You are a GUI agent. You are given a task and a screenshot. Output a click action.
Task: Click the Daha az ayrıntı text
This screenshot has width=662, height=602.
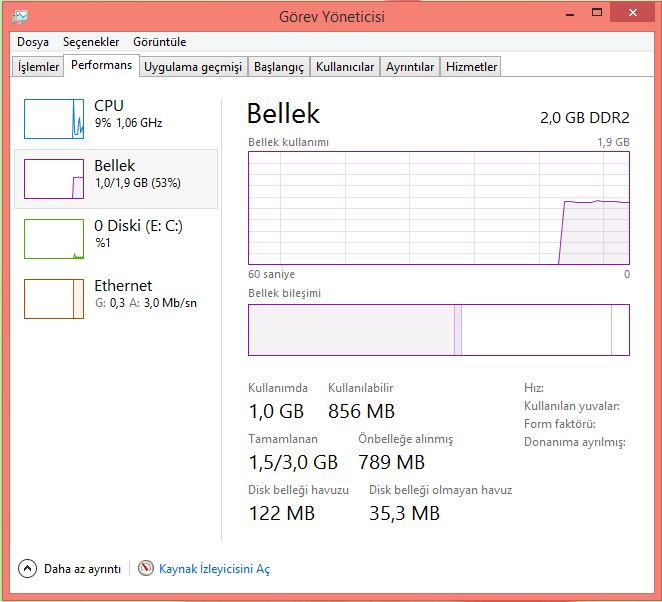(x=82, y=569)
